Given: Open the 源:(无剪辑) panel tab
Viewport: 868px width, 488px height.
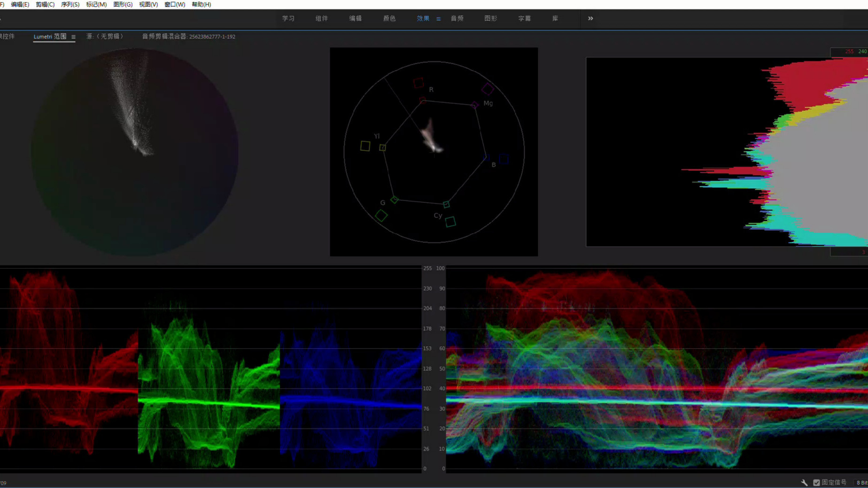Looking at the screenshot, I should [104, 36].
